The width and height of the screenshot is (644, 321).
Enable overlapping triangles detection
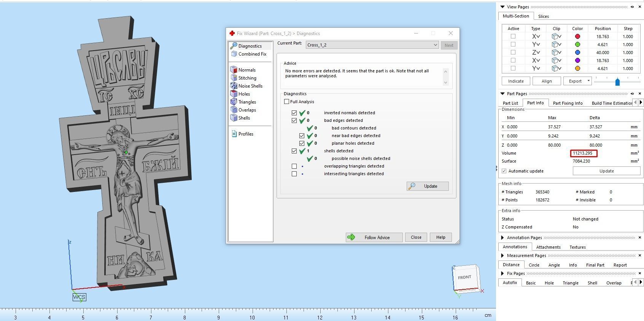[x=294, y=166]
